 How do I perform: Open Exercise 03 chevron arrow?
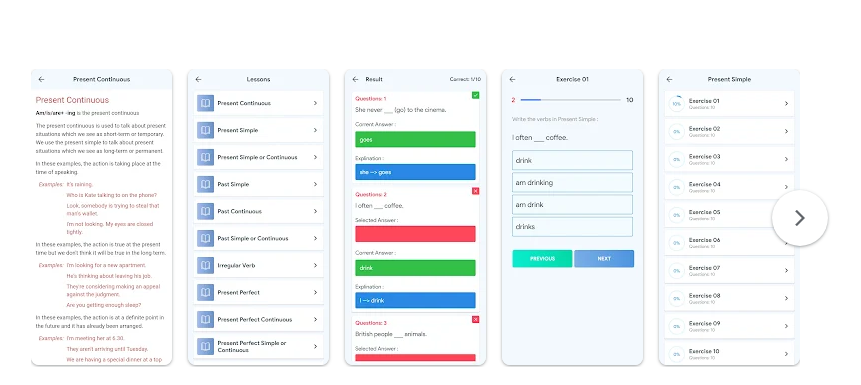786,159
